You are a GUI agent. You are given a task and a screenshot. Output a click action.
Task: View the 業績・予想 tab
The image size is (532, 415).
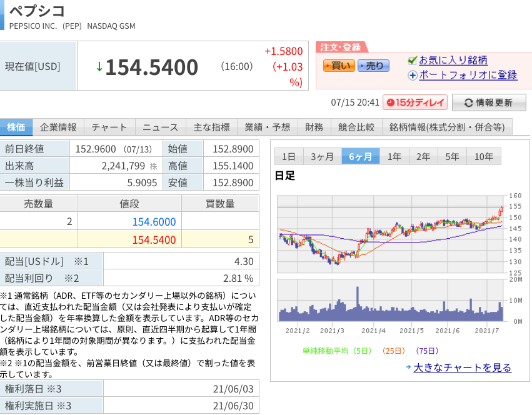pyautogui.click(x=268, y=127)
